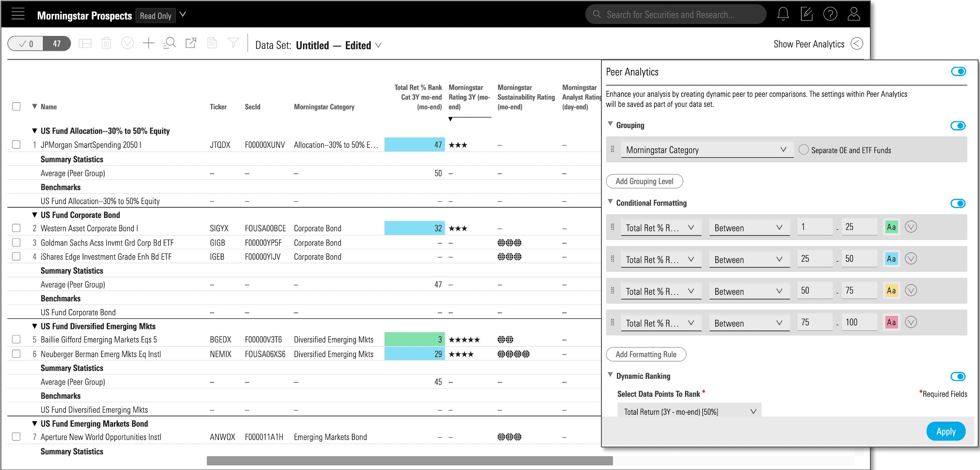Click the horizontal table scrollbar
980x470 pixels.
409,461
